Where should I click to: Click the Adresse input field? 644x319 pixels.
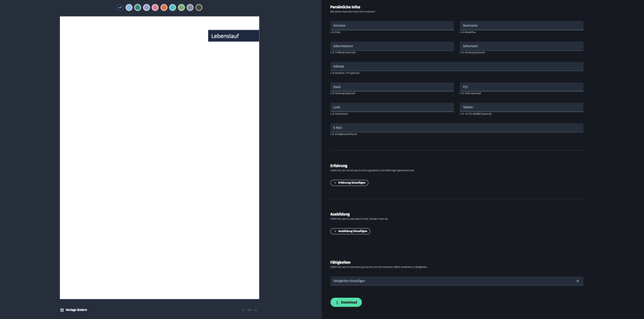[457, 66]
